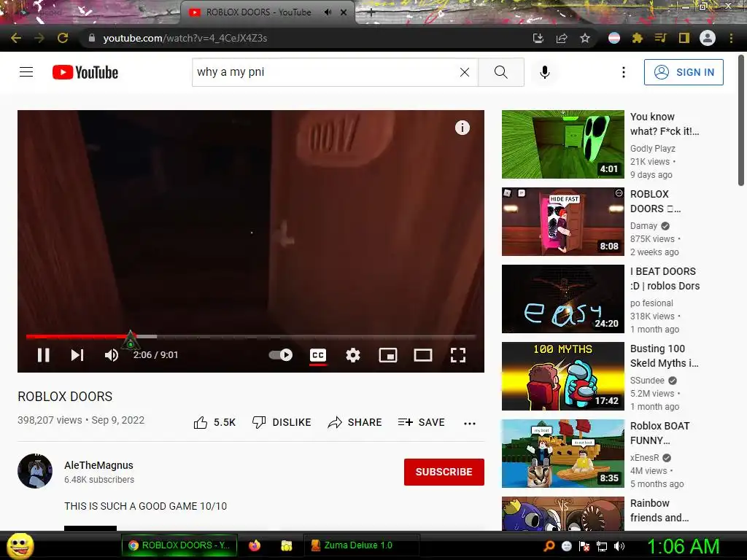The height and width of the screenshot is (560, 747).
Task: Click the DISLIKE button
Action: point(282,422)
